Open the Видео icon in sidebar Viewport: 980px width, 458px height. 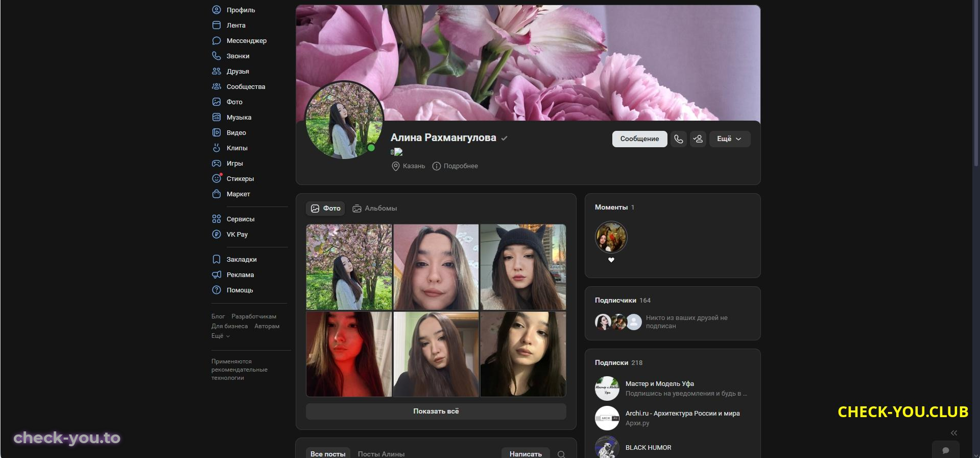pos(217,132)
